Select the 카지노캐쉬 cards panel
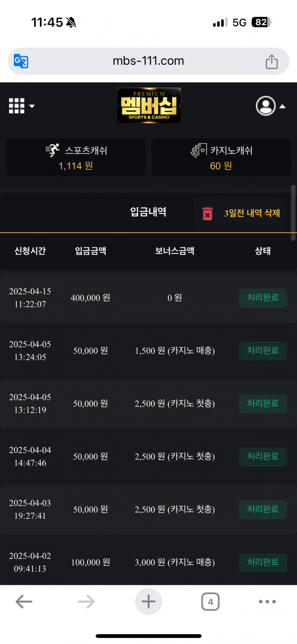This screenshot has height=644, width=297. point(221,157)
